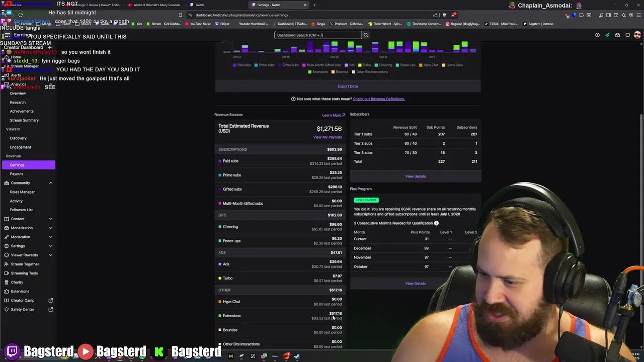
Task: Open Extensions from the sidebar
Action: (20, 291)
